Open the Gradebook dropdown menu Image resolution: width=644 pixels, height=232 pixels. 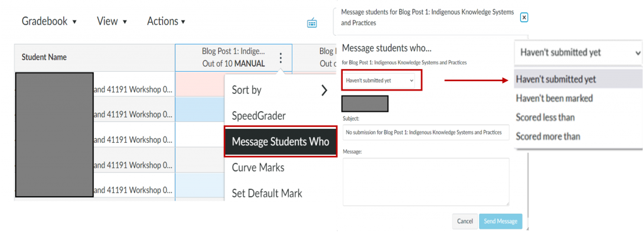49,21
